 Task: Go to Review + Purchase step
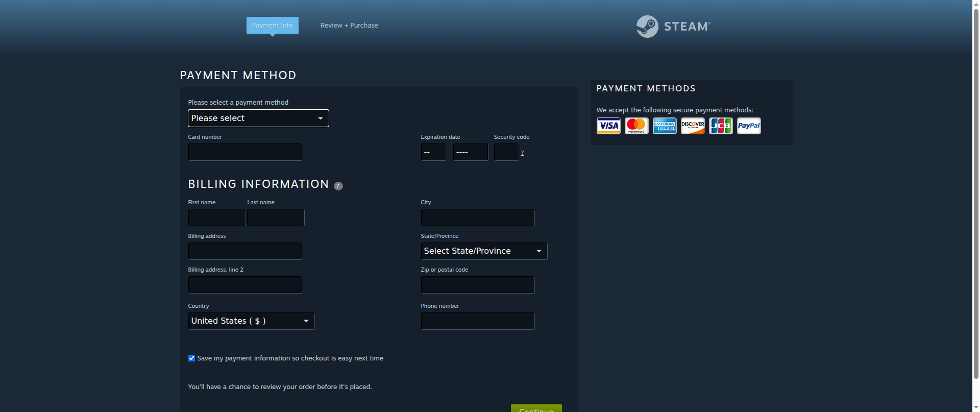click(349, 26)
